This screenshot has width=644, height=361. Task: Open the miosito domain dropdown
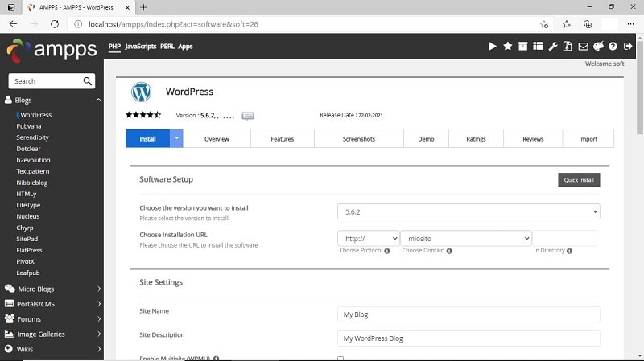tap(466, 238)
